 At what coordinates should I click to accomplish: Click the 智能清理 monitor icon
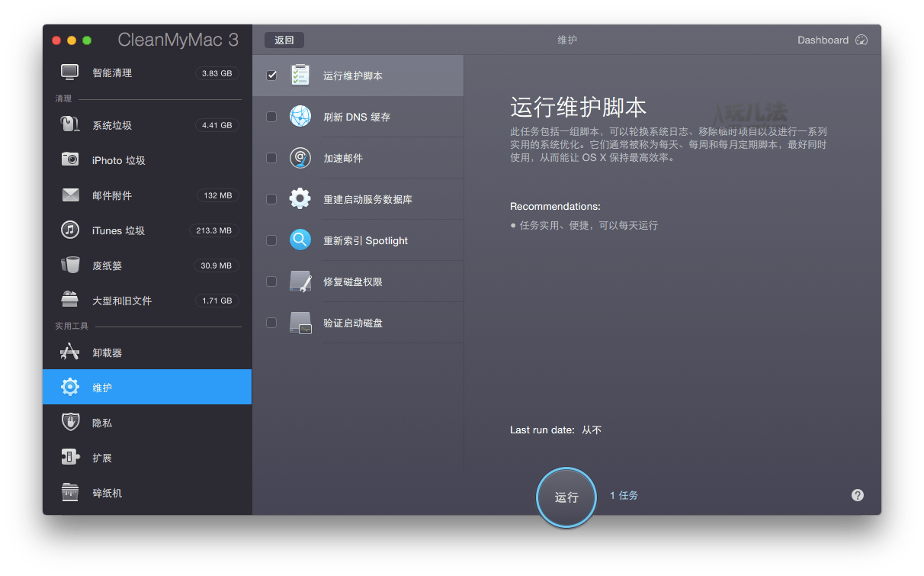tap(70, 72)
